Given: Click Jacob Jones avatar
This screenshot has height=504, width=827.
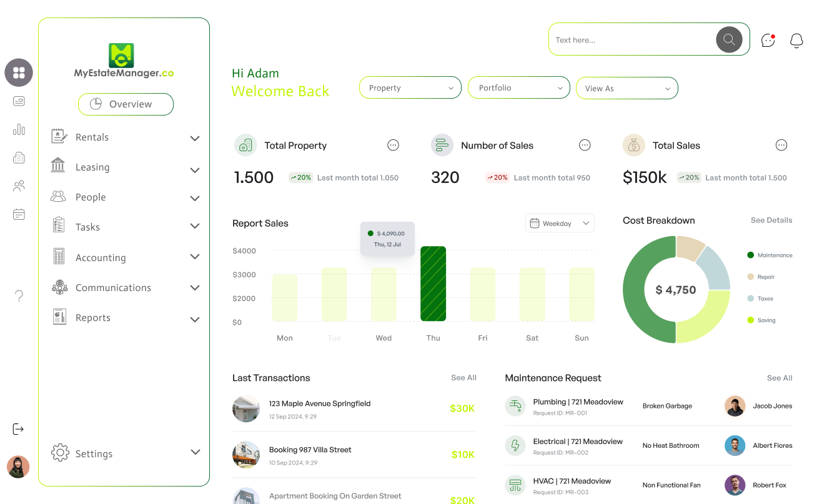Looking at the screenshot, I should click(x=735, y=406).
